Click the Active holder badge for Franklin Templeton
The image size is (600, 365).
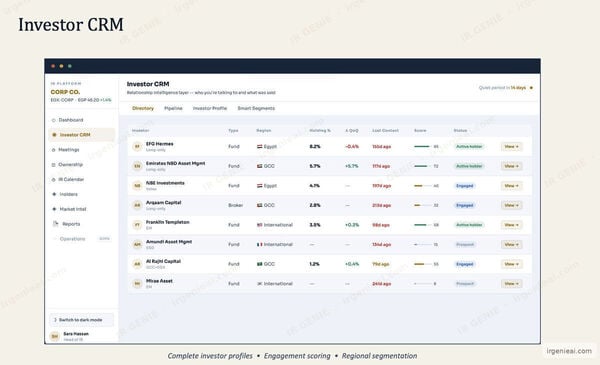[x=469, y=225]
